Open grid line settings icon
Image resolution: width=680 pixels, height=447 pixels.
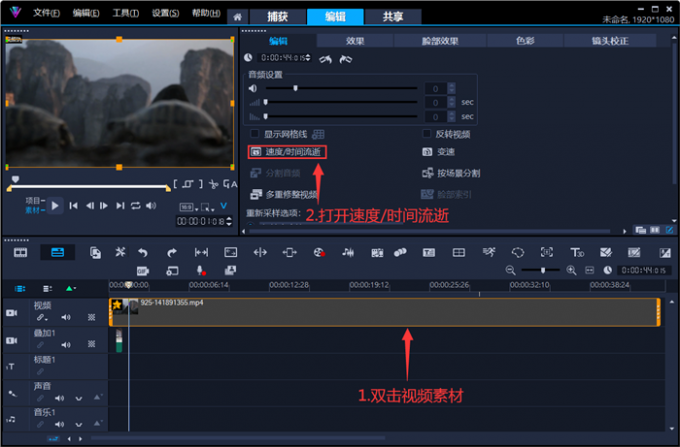click(x=318, y=134)
